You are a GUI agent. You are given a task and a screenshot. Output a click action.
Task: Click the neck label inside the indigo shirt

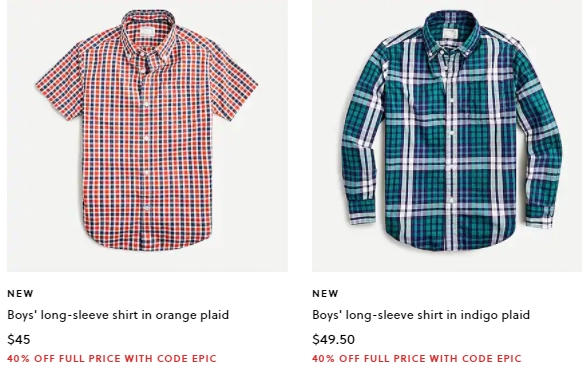pos(450,33)
